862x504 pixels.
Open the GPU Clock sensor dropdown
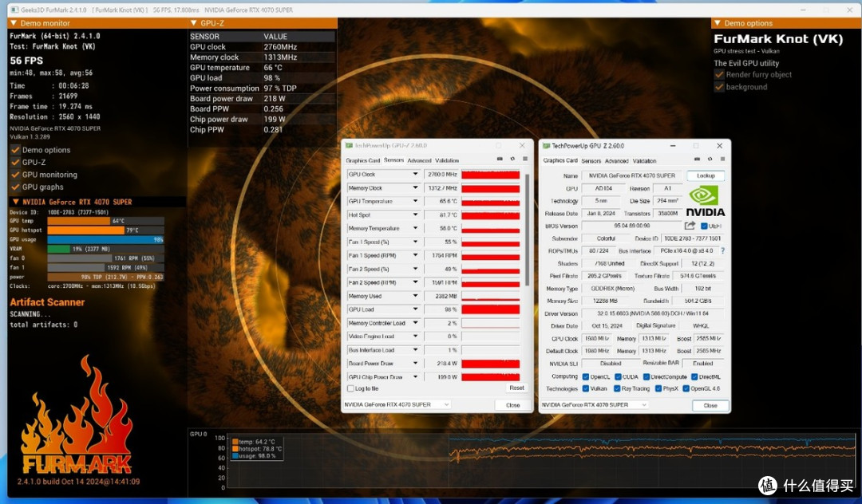tap(416, 174)
